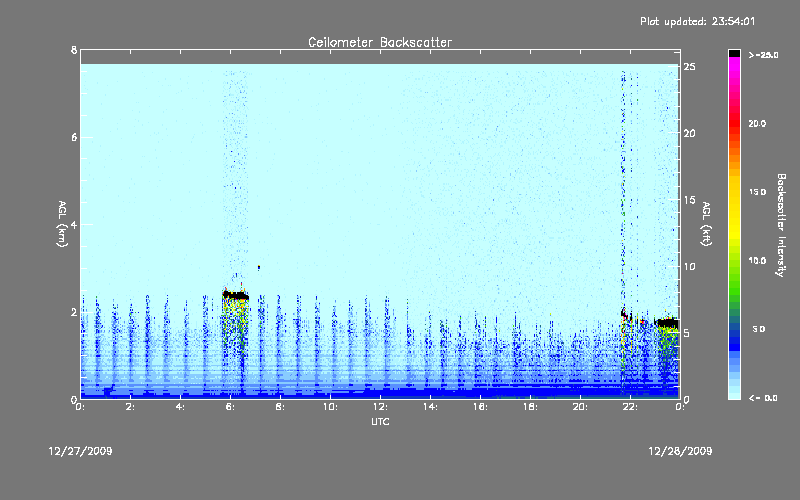This screenshot has height=500, width=800.
Task: Click the 15 kft tick label on the right axis
Action: coord(690,200)
